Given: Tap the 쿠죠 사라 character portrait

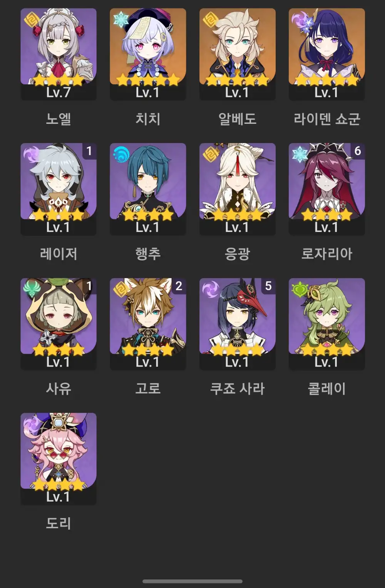Looking at the screenshot, I should click(x=237, y=324).
